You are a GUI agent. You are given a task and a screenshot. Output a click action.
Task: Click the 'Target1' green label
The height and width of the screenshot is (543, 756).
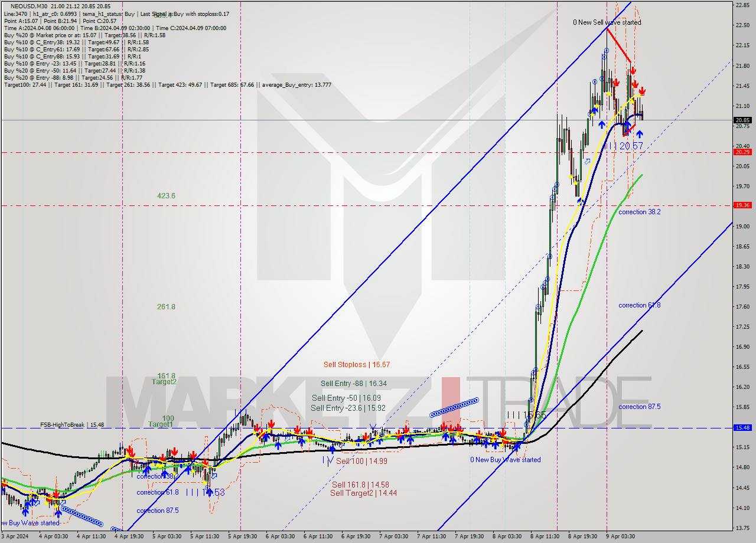(160, 424)
